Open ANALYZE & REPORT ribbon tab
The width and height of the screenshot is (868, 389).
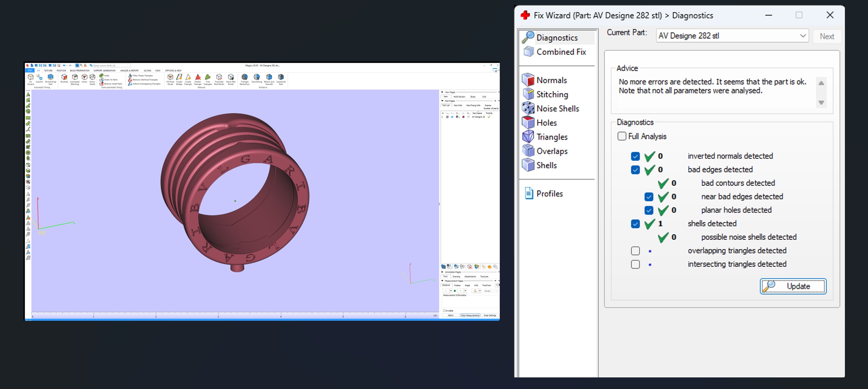click(x=130, y=71)
